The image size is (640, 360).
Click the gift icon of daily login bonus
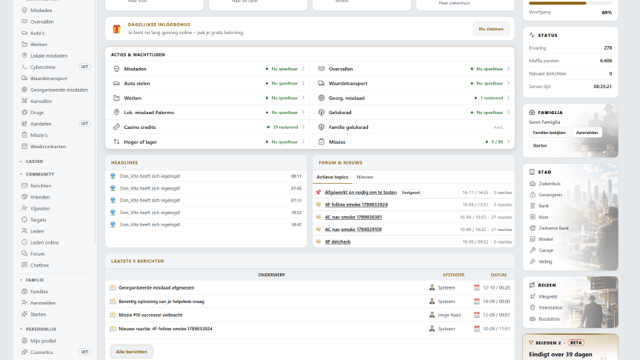[x=117, y=29]
